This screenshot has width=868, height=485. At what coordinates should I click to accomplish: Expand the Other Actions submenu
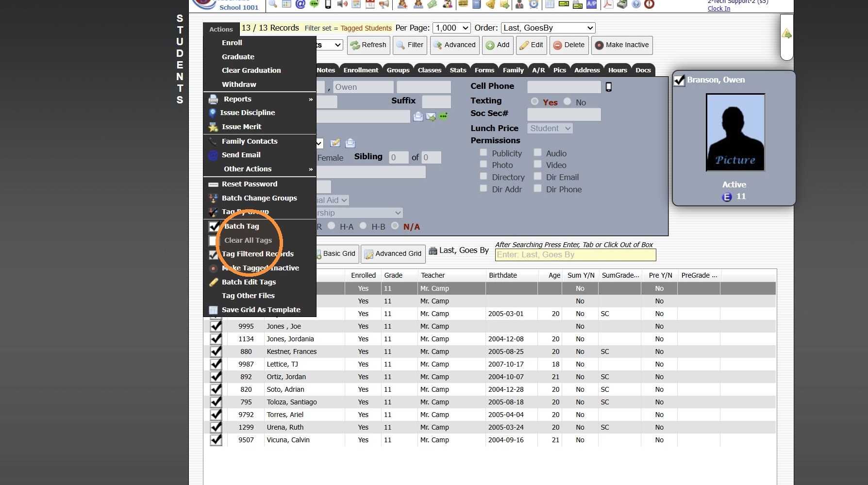click(x=260, y=169)
